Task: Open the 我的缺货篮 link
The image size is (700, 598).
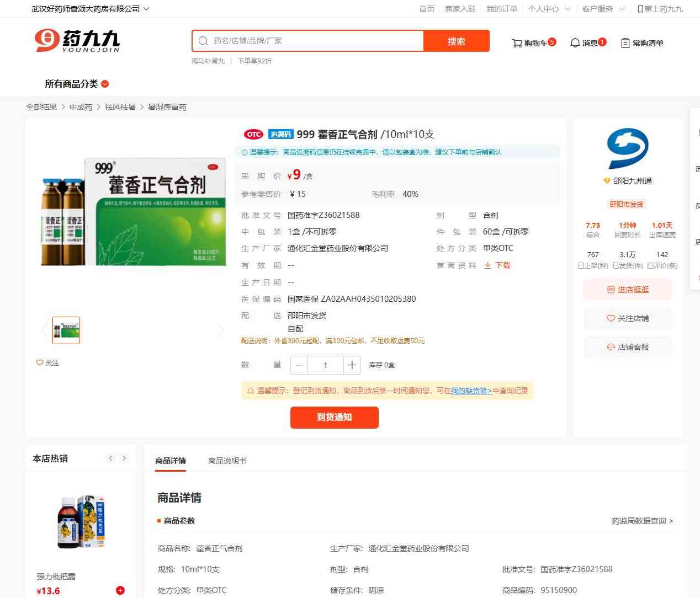Action: point(471,391)
